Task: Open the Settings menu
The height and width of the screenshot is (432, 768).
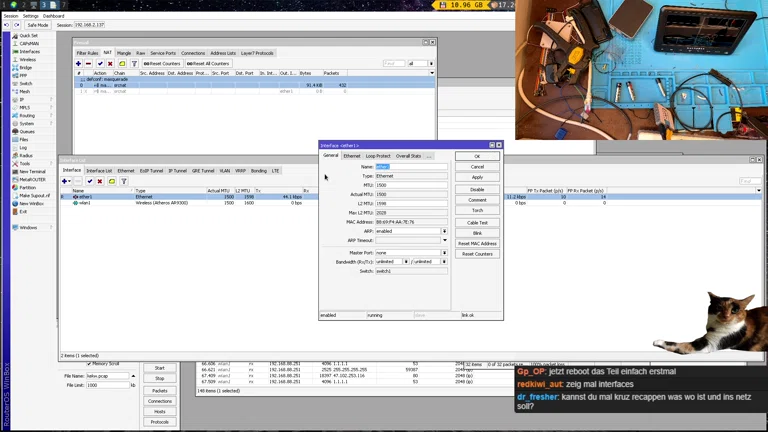Action: (x=31, y=16)
